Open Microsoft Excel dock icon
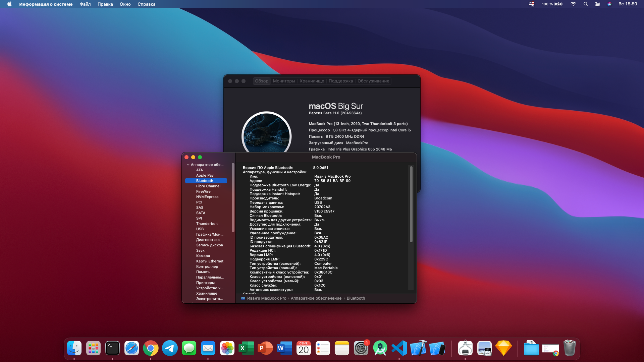This screenshot has width=644, height=362. 246,349
